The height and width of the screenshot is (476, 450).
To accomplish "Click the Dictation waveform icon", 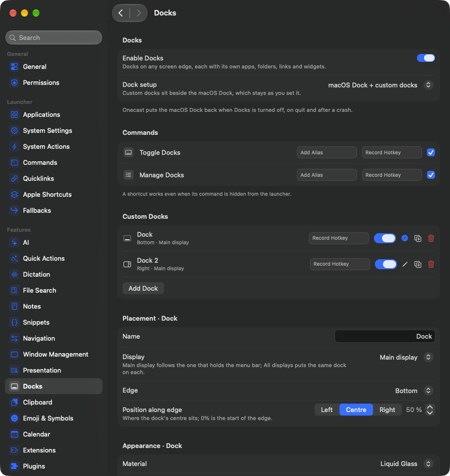I will pos(14,274).
